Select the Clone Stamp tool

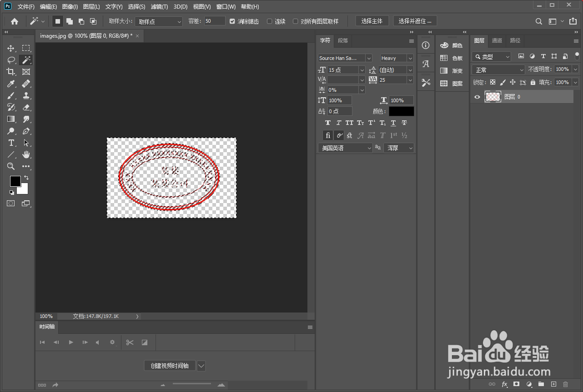click(26, 95)
